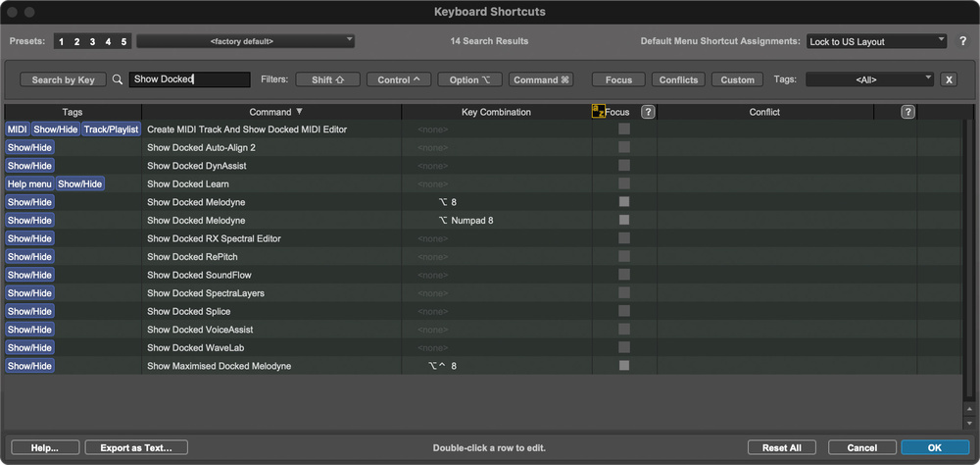Viewport: 980px width, 465px height.
Task: Tick Focus checkbox for Show Docked WaveLab
Action: (x=623, y=346)
